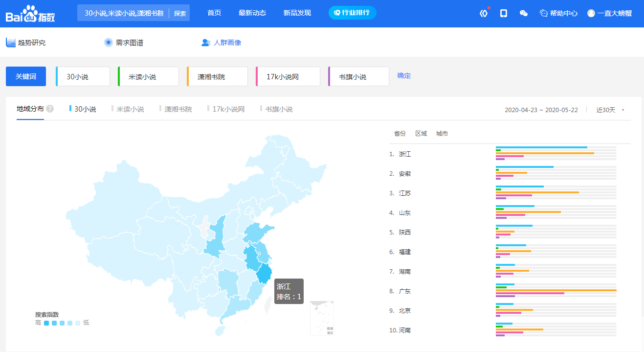Screen dimensions: 644x352
Task: Select the 省份 ranking tab
Action: (400, 134)
